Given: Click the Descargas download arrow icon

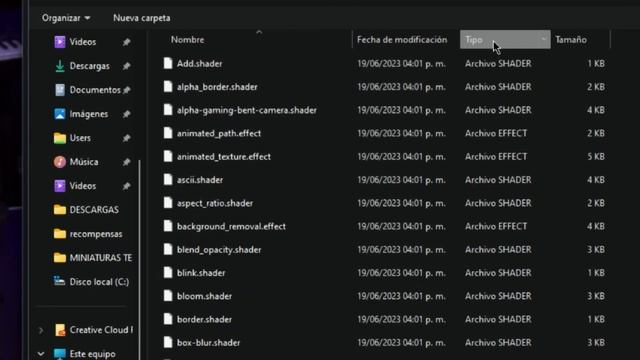Looking at the screenshot, I should (x=60, y=66).
